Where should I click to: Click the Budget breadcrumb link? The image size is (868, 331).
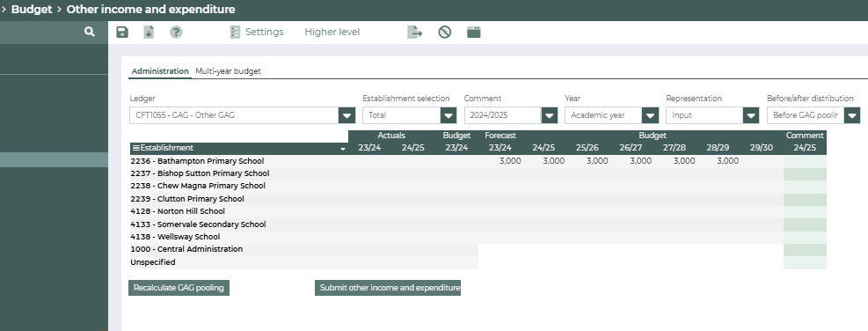32,10
